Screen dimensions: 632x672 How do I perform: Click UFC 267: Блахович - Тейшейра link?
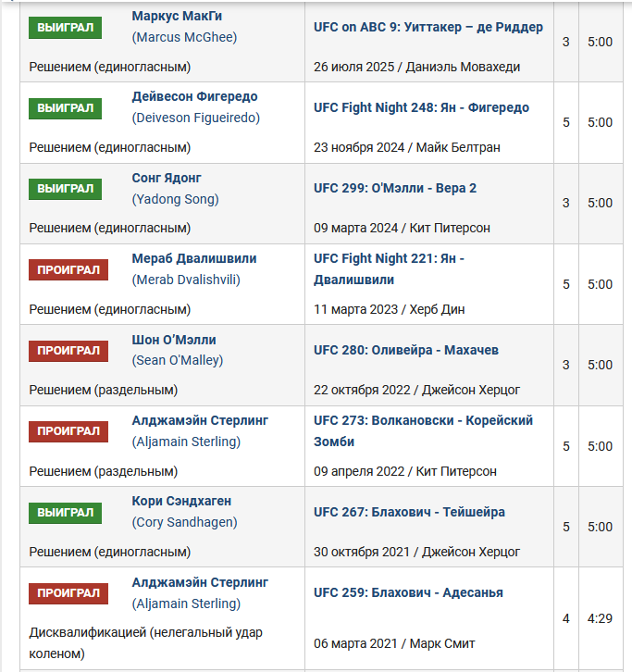pos(409,512)
